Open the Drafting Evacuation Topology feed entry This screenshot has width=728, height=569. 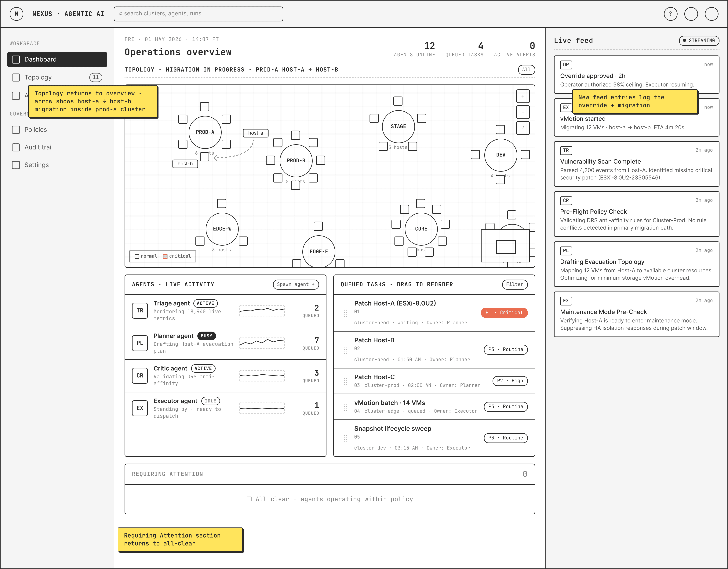pyautogui.click(x=636, y=264)
